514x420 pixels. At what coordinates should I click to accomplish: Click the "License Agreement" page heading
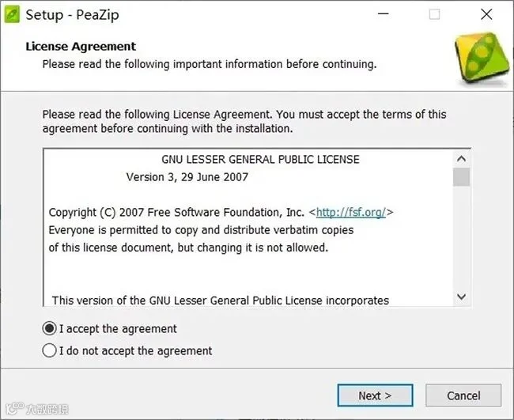point(81,47)
